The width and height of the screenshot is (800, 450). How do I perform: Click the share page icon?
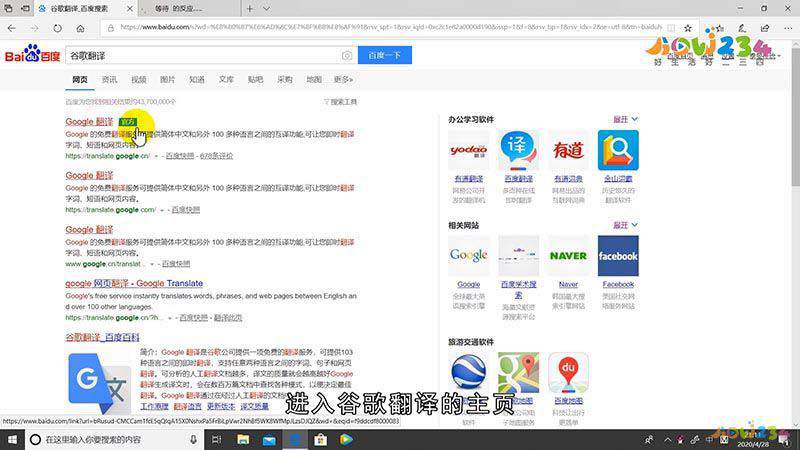point(765,28)
